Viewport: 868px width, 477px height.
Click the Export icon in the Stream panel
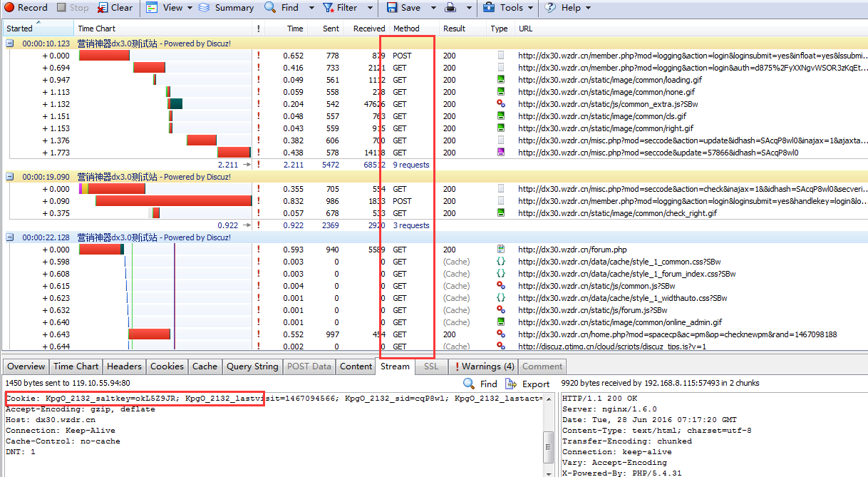tap(512, 384)
